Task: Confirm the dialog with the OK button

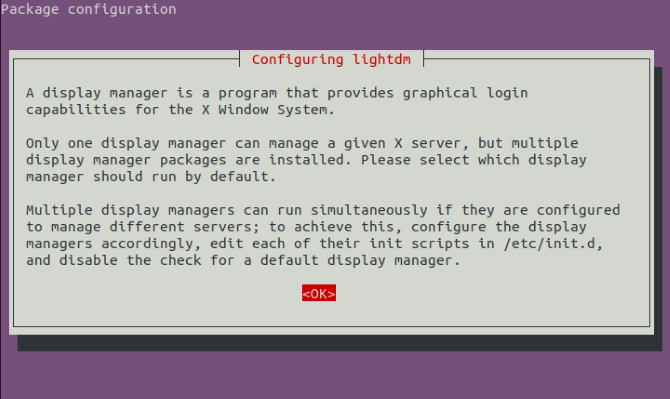Action: point(319,293)
